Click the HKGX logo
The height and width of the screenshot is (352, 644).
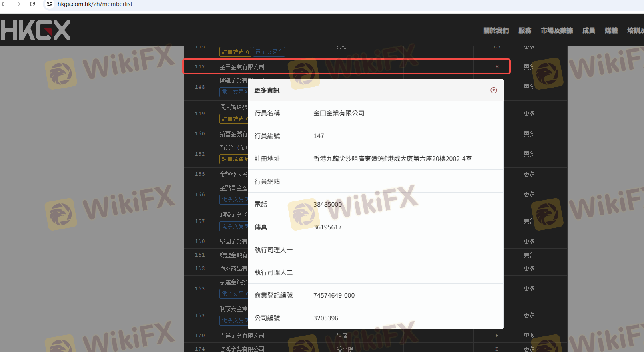tap(36, 30)
